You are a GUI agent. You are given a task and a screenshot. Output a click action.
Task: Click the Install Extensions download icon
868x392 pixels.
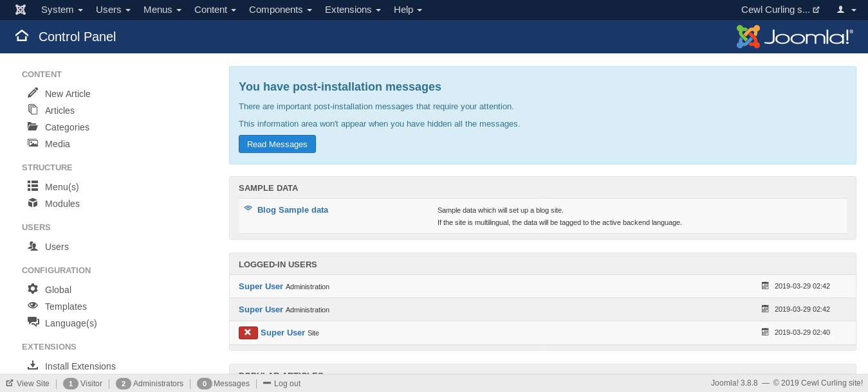pos(33,366)
